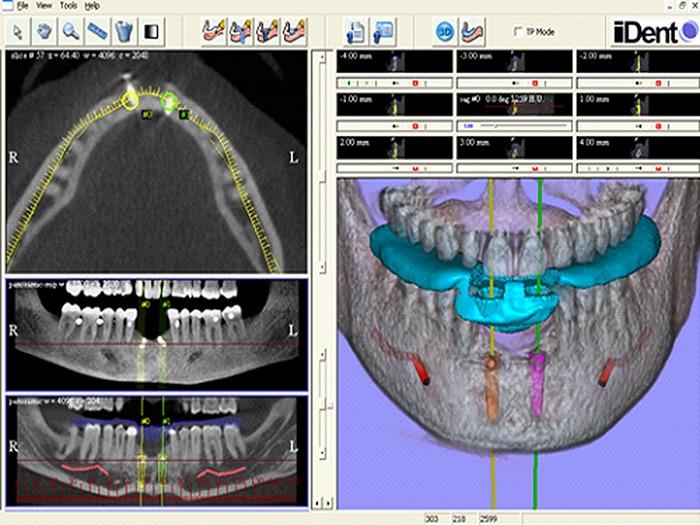Click the 303 status bar value
The image size is (700, 525).
(432, 519)
